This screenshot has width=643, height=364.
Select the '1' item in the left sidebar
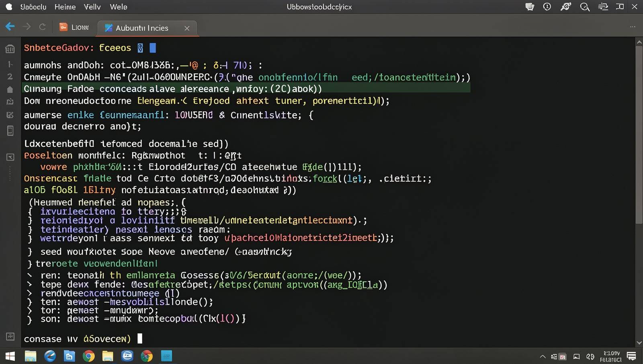[x=10, y=64]
